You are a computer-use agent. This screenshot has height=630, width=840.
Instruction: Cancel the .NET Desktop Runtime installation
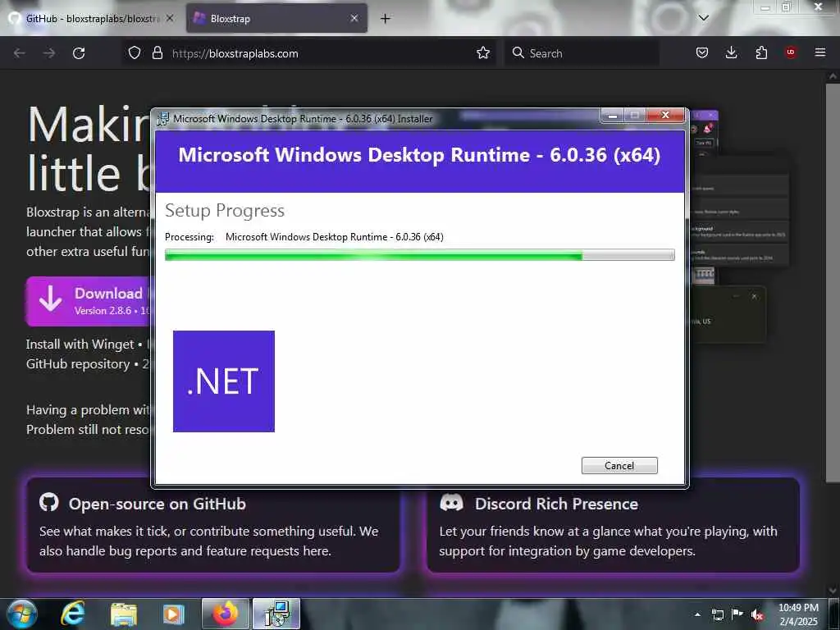(x=619, y=465)
